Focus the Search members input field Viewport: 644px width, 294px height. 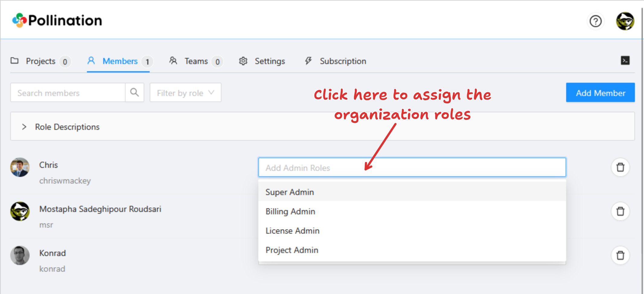[68, 93]
